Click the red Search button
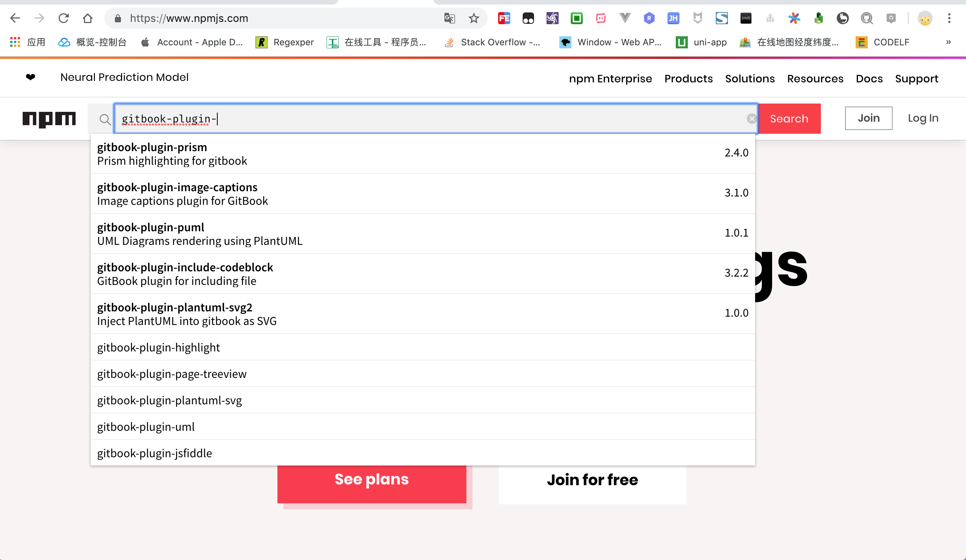The image size is (966, 560). pyautogui.click(x=789, y=118)
